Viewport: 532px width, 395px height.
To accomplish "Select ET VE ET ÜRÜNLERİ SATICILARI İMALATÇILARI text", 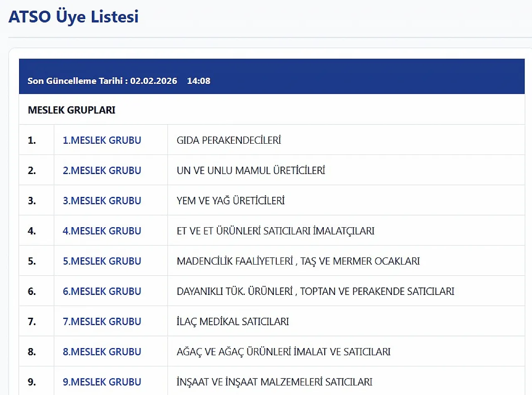I will pyautogui.click(x=276, y=231).
